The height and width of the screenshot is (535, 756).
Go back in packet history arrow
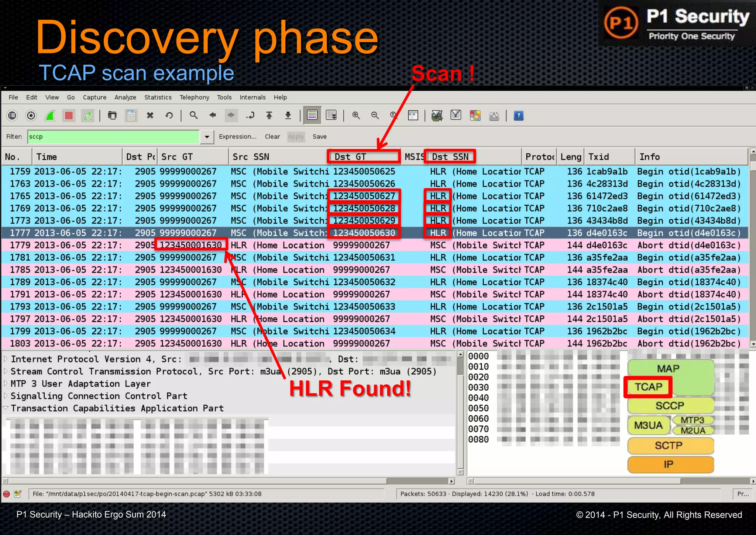212,115
